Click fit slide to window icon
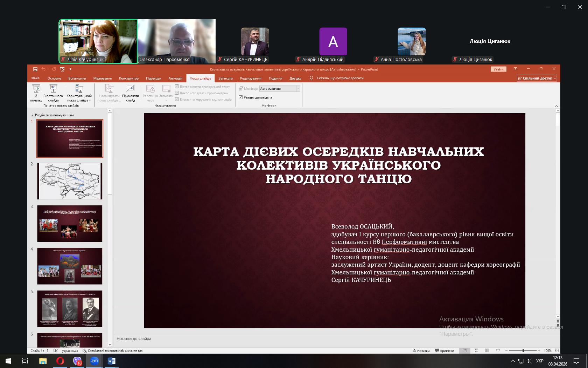 [x=557, y=350]
